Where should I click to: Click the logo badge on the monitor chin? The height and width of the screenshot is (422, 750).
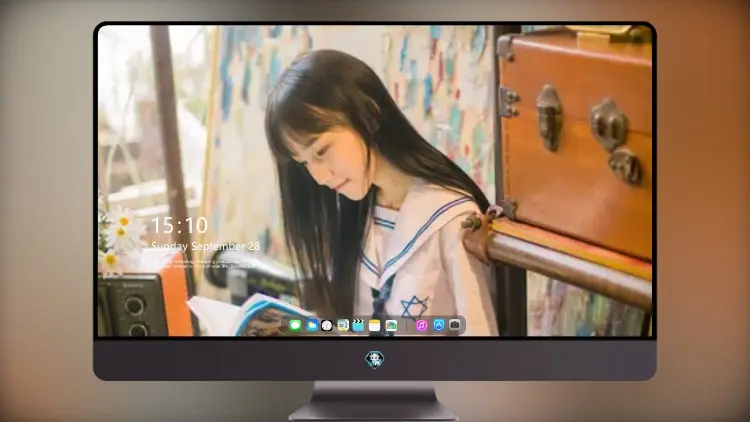[x=375, y=359]
